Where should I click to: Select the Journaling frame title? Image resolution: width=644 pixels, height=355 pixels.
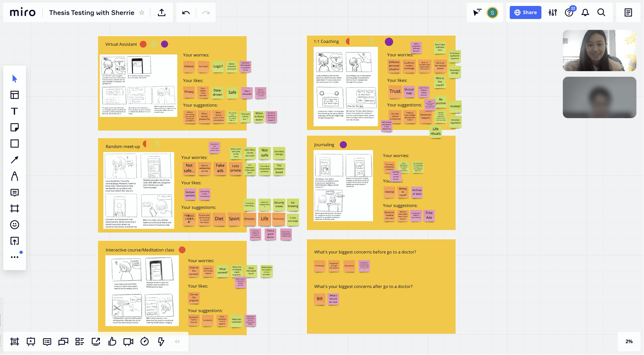pos(324,145)
